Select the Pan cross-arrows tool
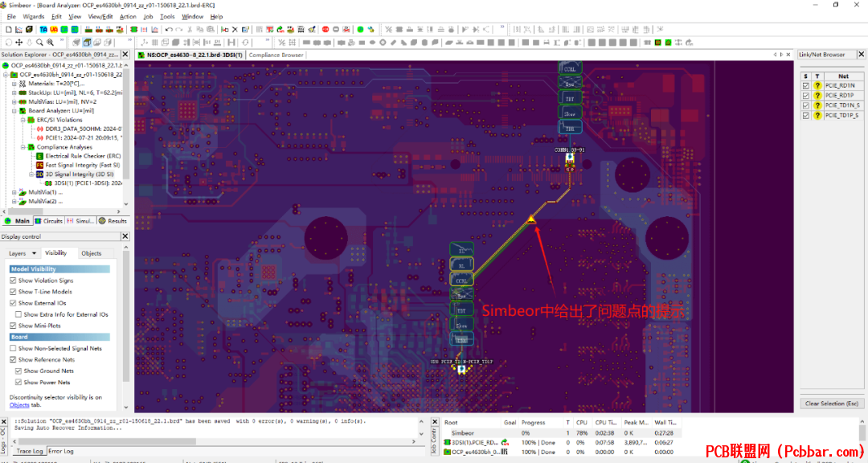The height and width of the screenshot is (463, 868). click(x=18, y=42)
